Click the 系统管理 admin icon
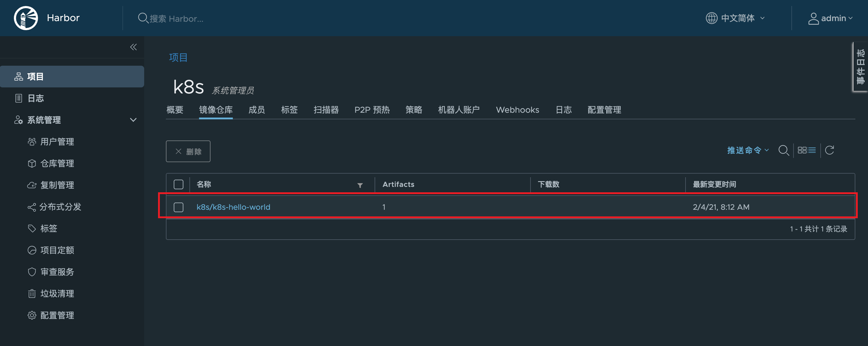The width and height of the screenshot is (868, 346). (x=18, y=120)
